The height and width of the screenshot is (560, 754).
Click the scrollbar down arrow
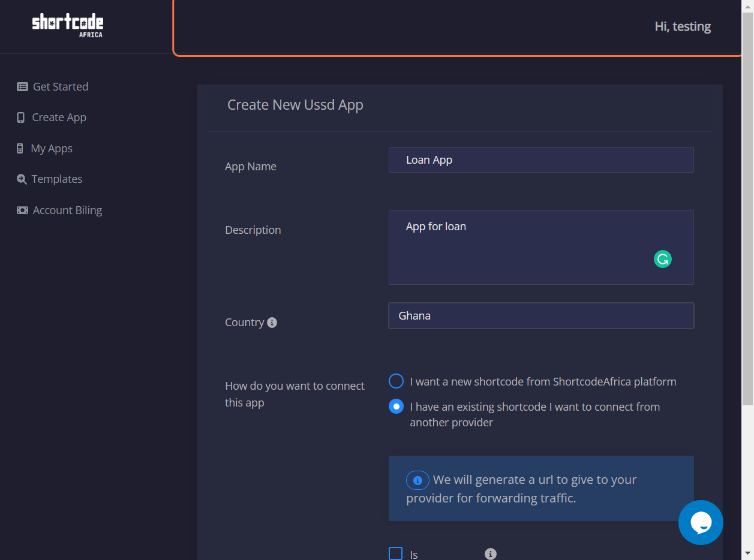click(x=747, y=553)
